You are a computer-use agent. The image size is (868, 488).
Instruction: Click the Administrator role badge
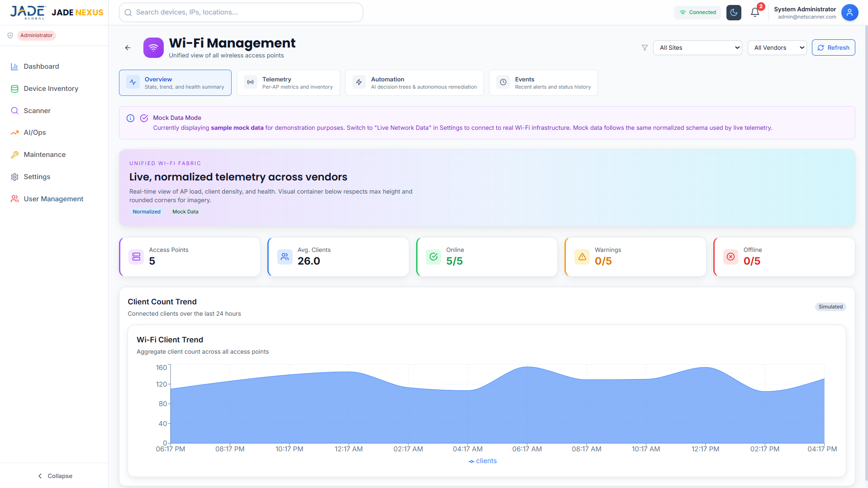pyautogui.click(x=36, y=35)
